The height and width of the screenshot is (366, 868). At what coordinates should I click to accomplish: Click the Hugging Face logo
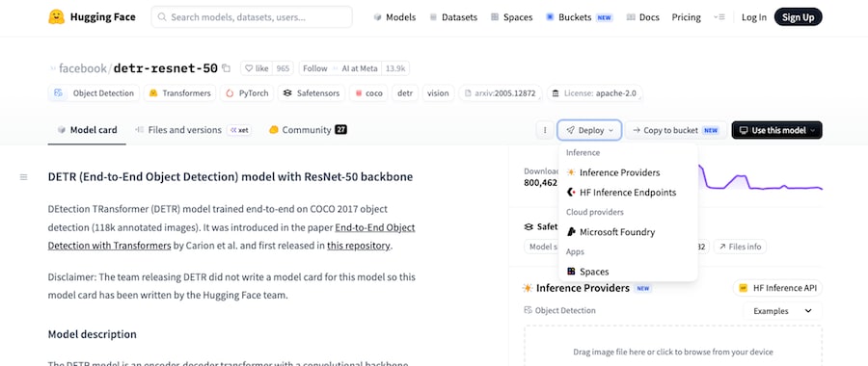(x=92, y=17)
